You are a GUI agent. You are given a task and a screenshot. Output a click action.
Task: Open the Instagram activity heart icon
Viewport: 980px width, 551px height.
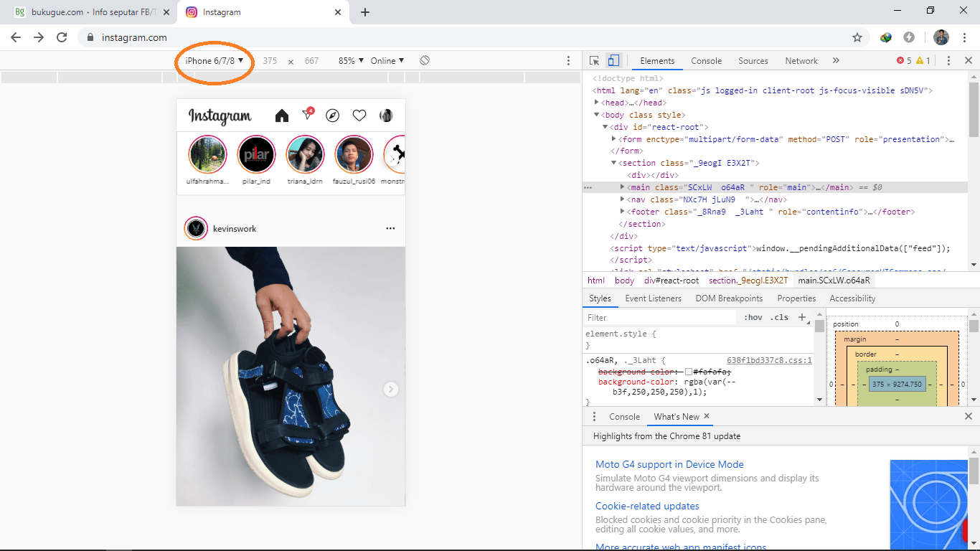tap(359, 116)
